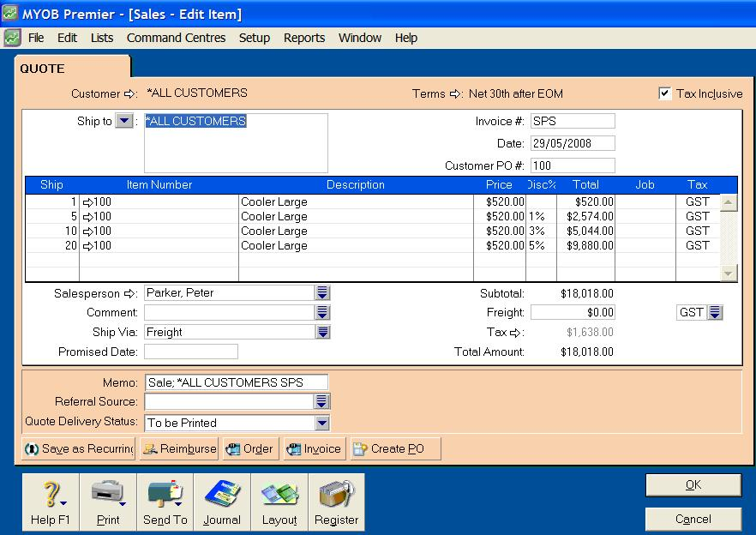The image size is (756, 535).
Task: Open the Ship Via list selector
Action: (x=322, y=332)
